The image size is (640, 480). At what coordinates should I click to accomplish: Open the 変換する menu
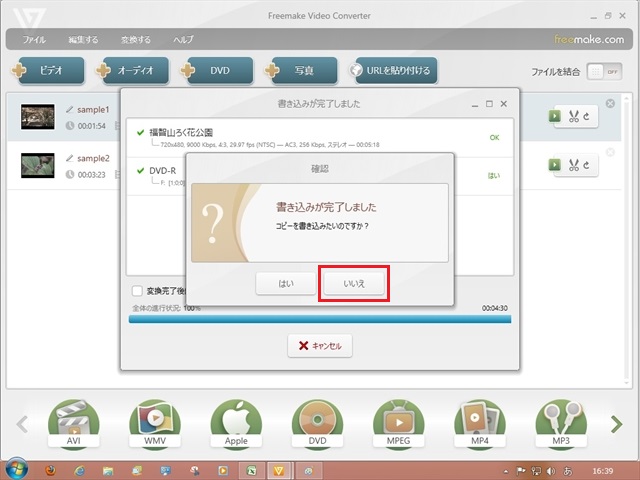[x=135, y=40]
